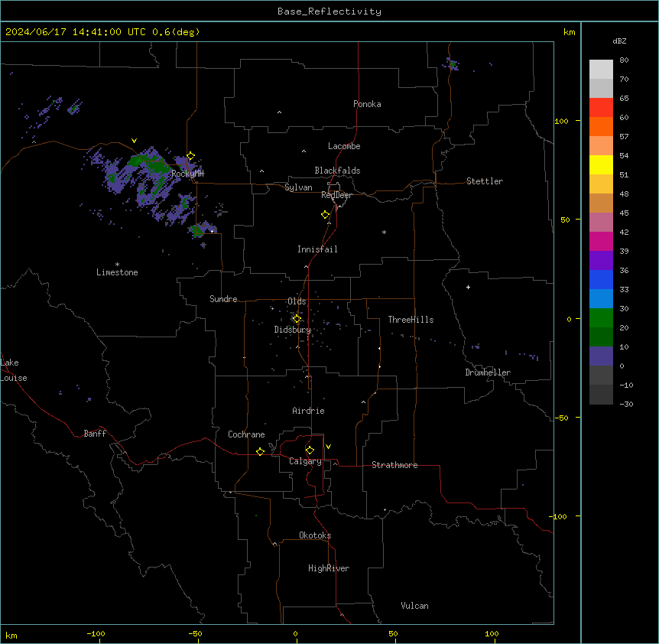Click the Stettler city label
Screen dimensions: 659x644
pos(485,181)
